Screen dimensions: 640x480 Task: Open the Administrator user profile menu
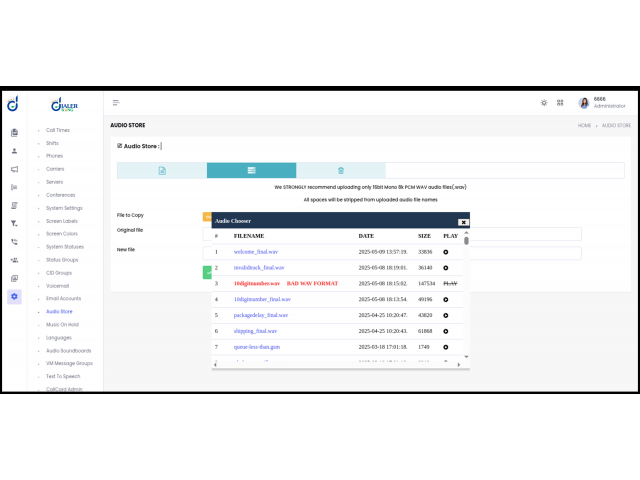600,103
